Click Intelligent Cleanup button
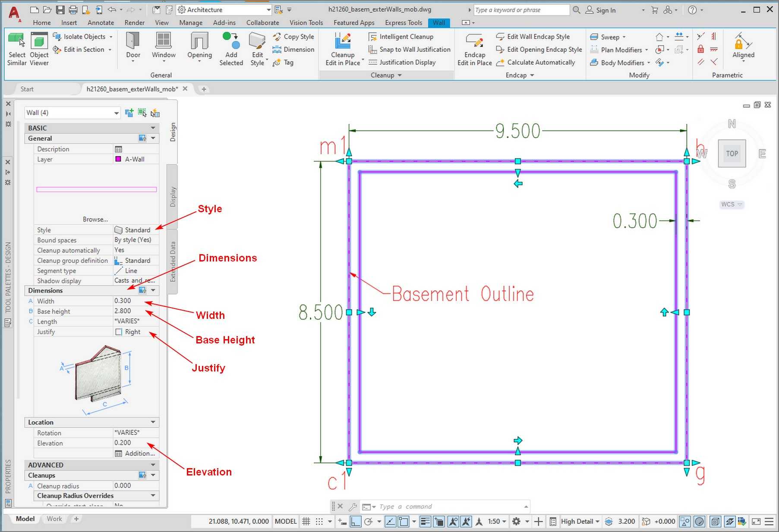Viewport: 779px width, 532px height. [401, 37]
